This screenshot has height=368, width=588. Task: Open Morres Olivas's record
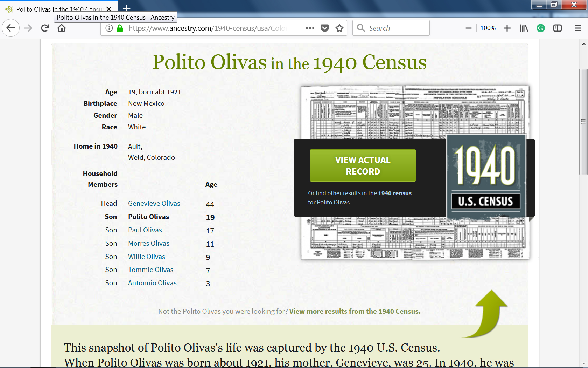149,243
